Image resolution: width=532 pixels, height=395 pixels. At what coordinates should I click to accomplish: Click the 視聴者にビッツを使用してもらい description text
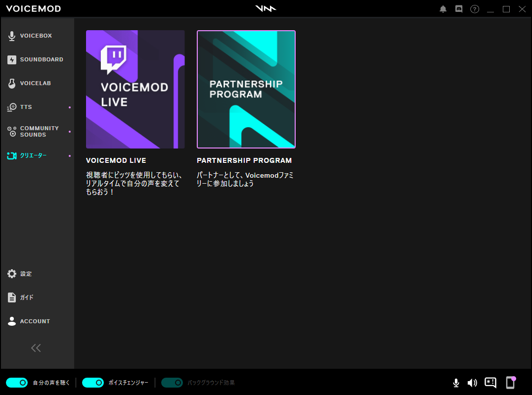pyautogui.click(x=133, y=184)
